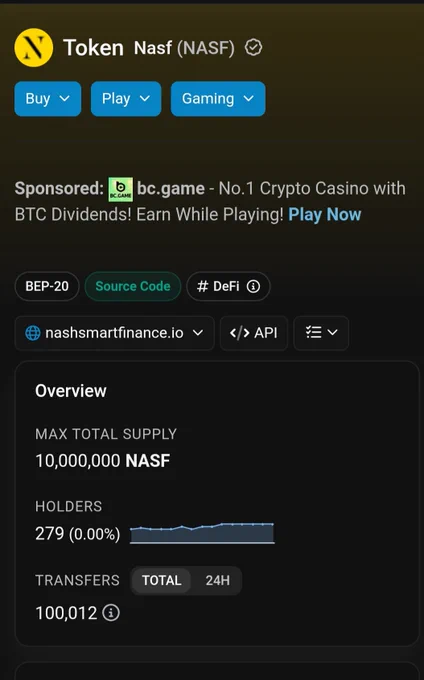Click the bc.game sponsor logo

[121, 189]
